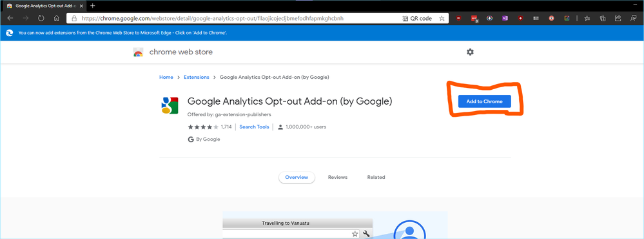Open the Search Tools category link
Image resolution: width=644 pixels, height=239 pixels.
[x=254, y=127]
